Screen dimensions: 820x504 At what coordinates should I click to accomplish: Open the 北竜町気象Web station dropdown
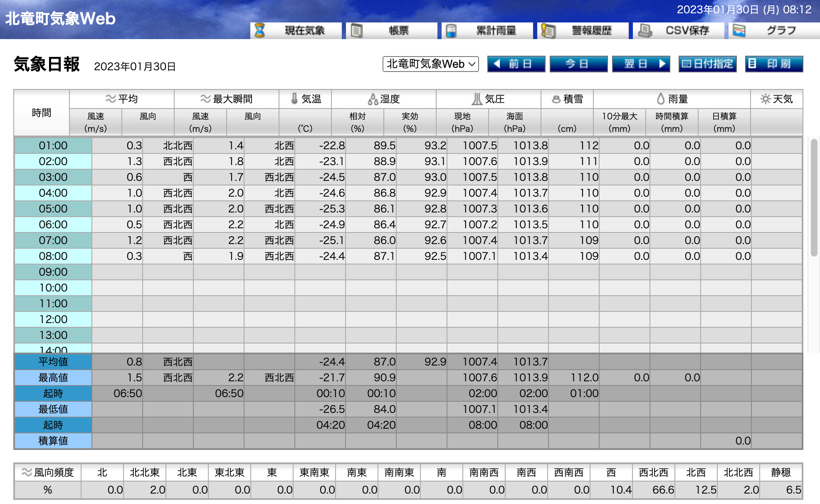click(430, 64)
